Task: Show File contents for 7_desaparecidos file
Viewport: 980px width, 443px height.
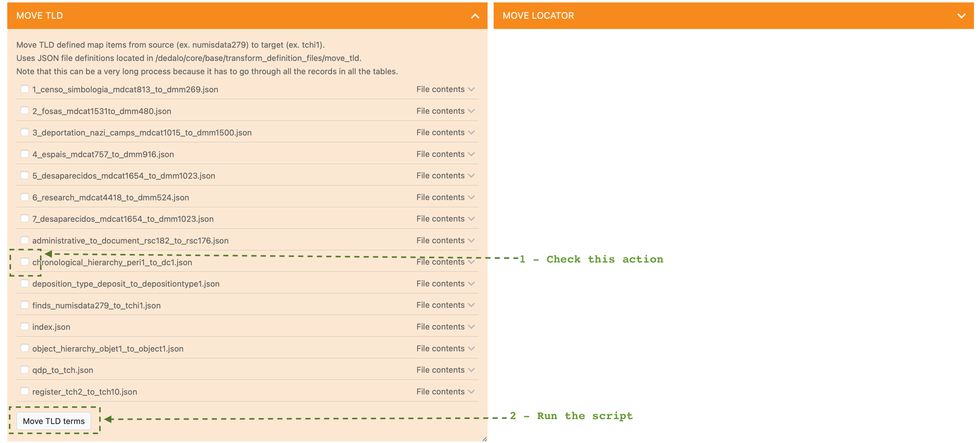Action: tap(446, 219)
